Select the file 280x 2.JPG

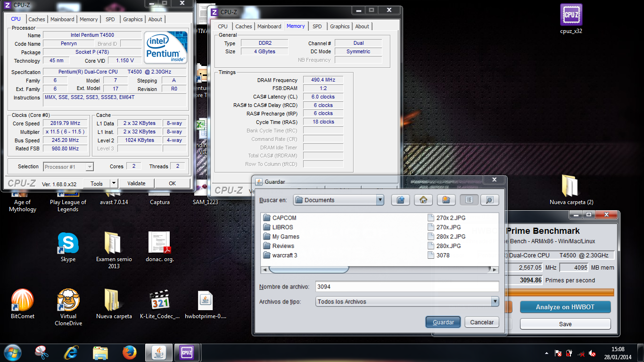(446, 237)
